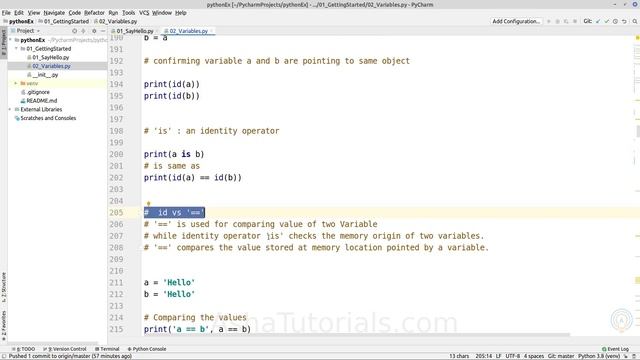Click the disabled Debug icon in toolbar
The image size is (640, 360).
(558, 21)
